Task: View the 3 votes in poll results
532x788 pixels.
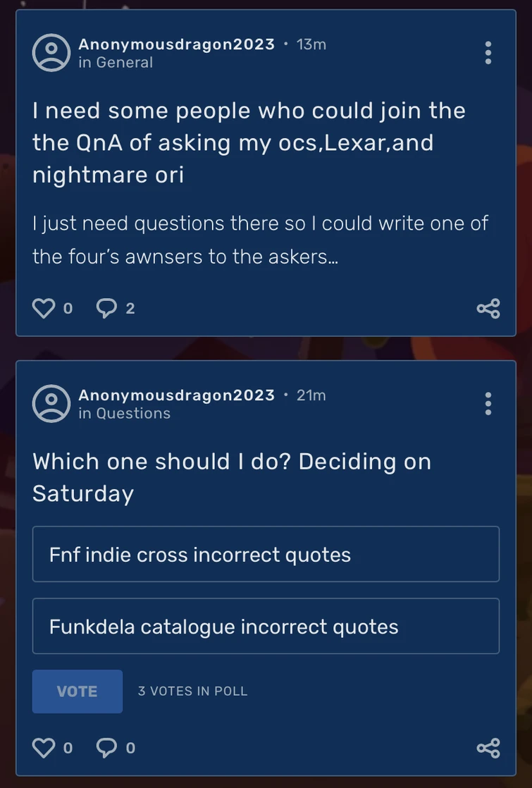Action: [x=192, y=691]
